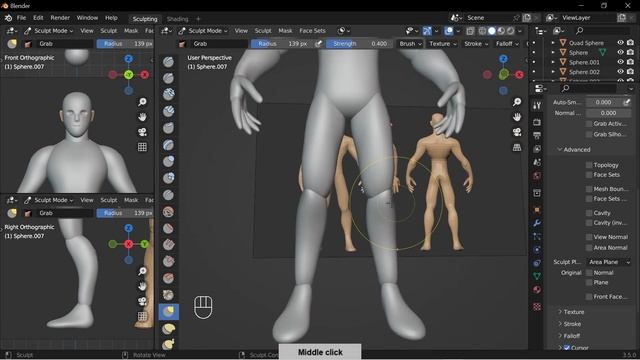Viewport: 640px width, 360px height.
Task: Open the Help menu
Action: click(111, 18)
